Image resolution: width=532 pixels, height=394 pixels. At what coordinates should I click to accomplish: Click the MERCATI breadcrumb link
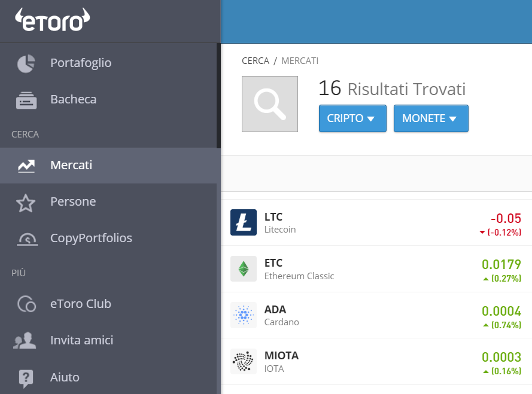(300, 61)
